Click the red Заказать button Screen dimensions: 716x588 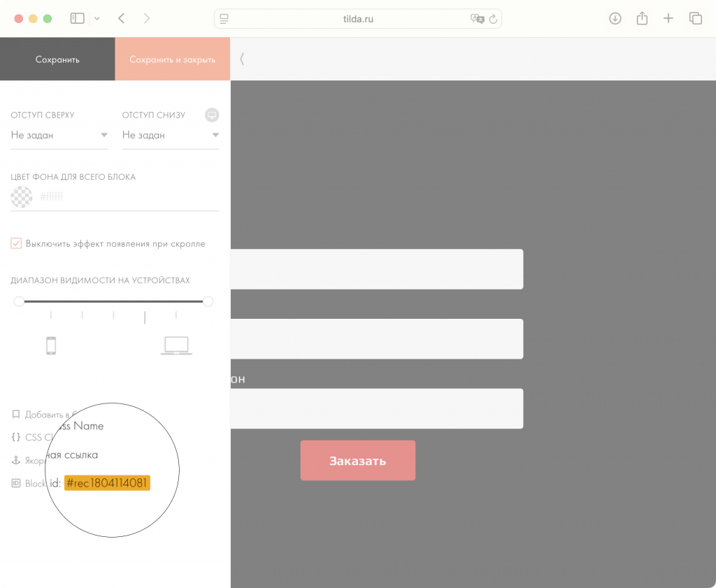357,461
